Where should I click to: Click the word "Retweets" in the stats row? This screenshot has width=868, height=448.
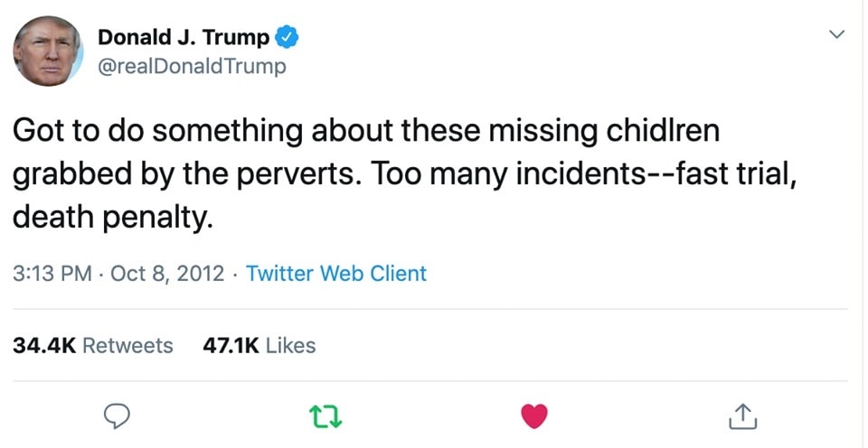127,345
